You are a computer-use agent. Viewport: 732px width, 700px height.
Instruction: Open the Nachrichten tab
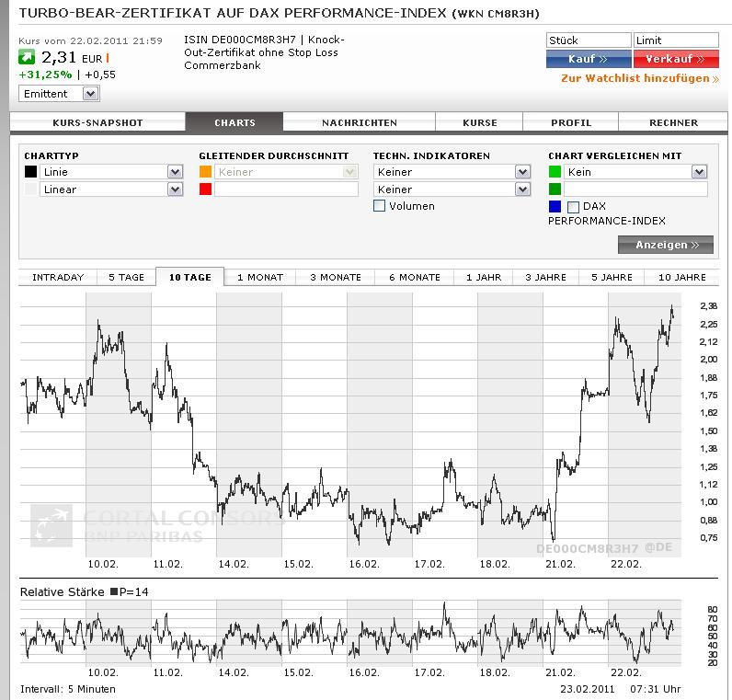pos(360,123)
